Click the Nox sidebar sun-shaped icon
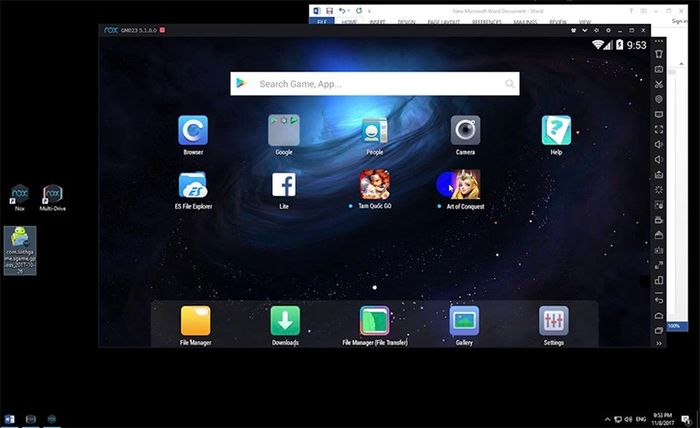Image resolution: width=700 pixels, height=428 pixels. click(x=658, y=190)
